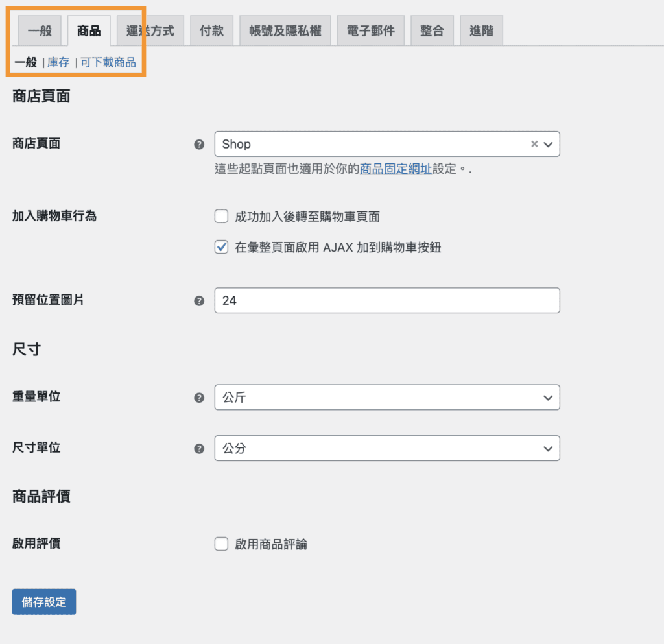Select the 帳號及隱私權 tab

tap(285, 30)
